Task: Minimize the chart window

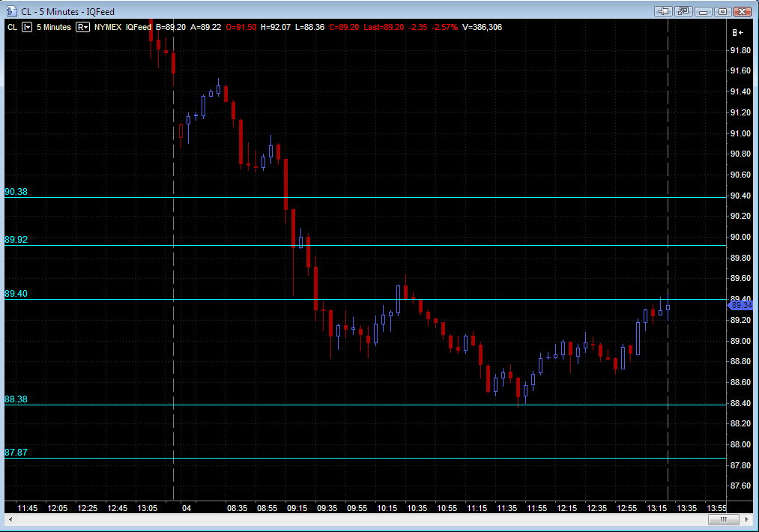Action: 703,11
